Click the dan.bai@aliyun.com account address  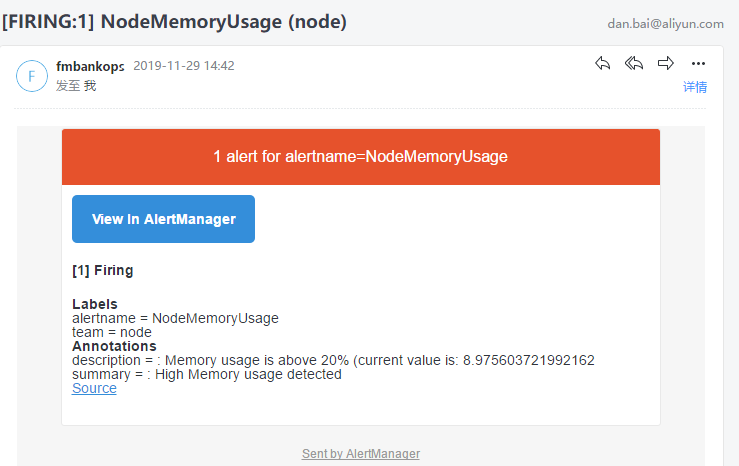[665, 24]
